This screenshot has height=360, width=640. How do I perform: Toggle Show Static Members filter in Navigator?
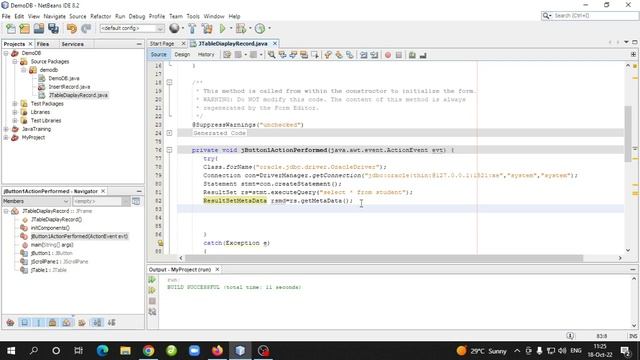pos(39,323)
